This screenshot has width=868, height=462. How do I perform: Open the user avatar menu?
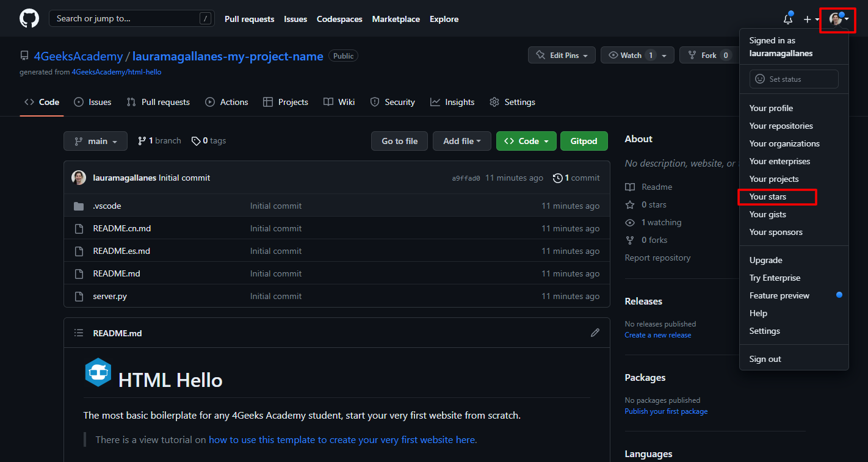pyautogui.click(x=839, y=19)
